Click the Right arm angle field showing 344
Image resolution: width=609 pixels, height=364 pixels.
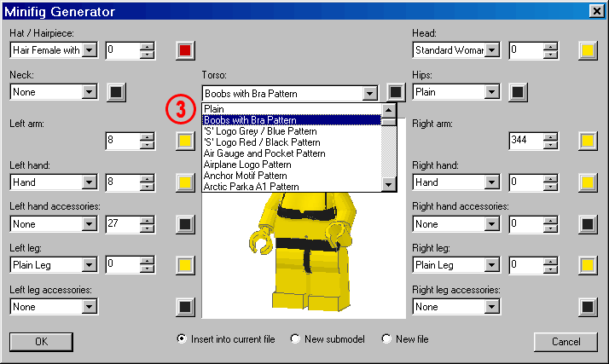coord(526,140)
